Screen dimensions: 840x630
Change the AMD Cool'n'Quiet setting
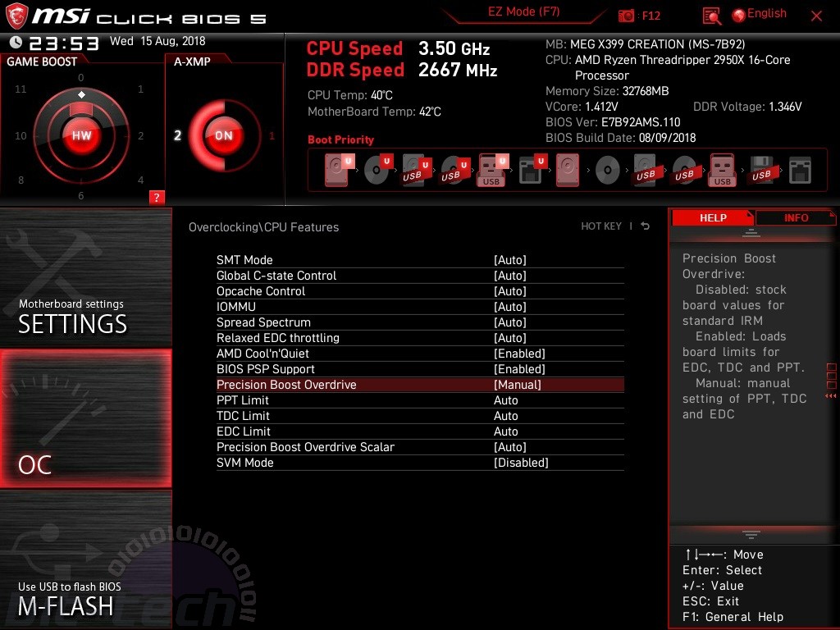(420, 353)
